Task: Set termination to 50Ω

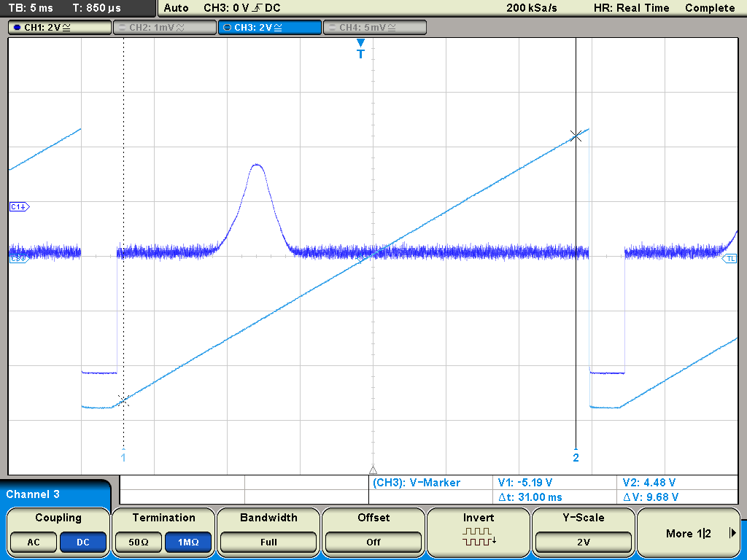Action: (x=139, y=542)
